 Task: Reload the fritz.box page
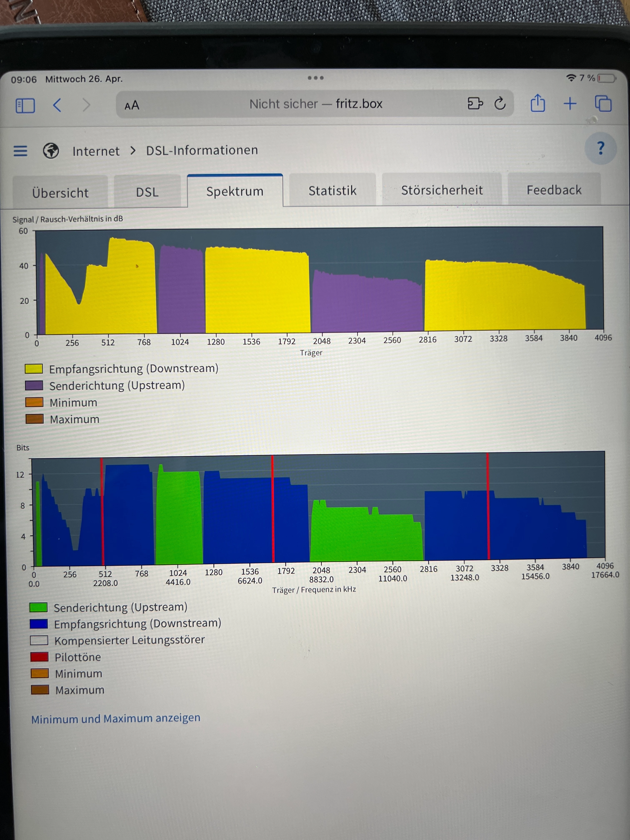[500, 103]
